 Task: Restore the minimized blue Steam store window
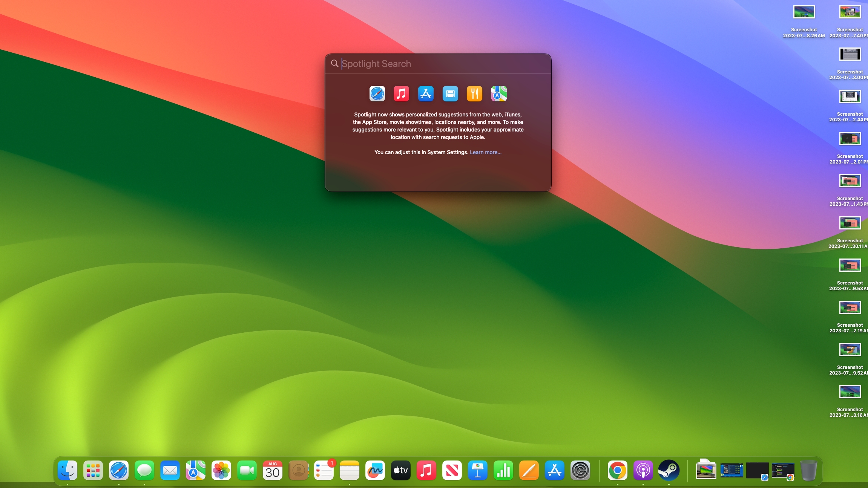[732, 471]
